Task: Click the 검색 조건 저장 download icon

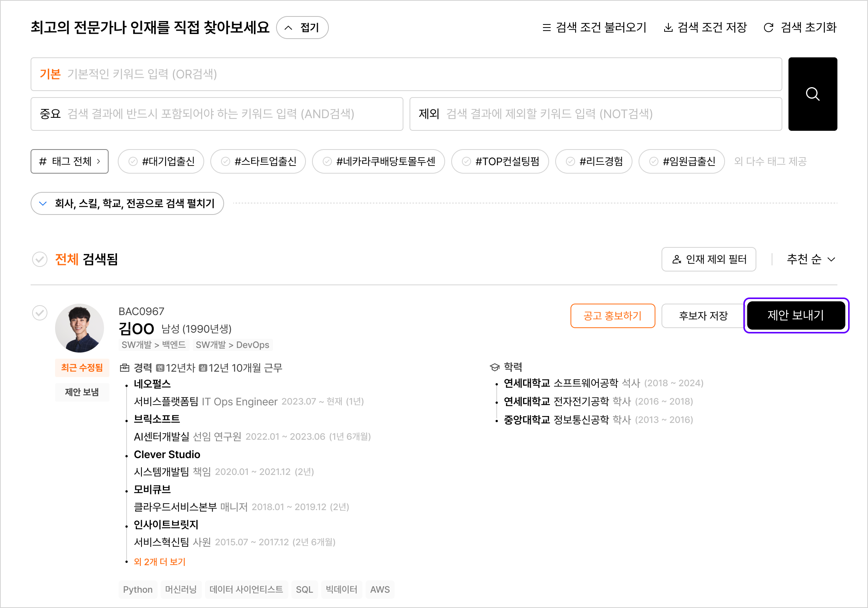Action: [x=668, y=28]
